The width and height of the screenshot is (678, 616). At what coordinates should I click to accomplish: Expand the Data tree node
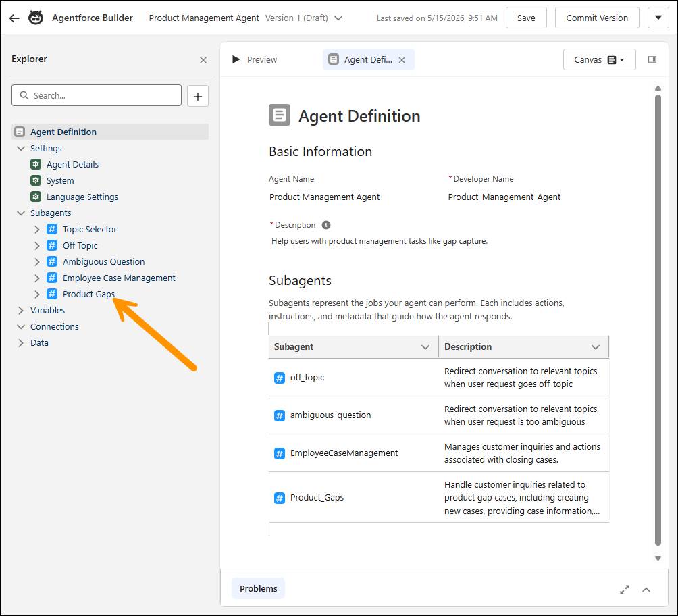(x=21, y=343)
